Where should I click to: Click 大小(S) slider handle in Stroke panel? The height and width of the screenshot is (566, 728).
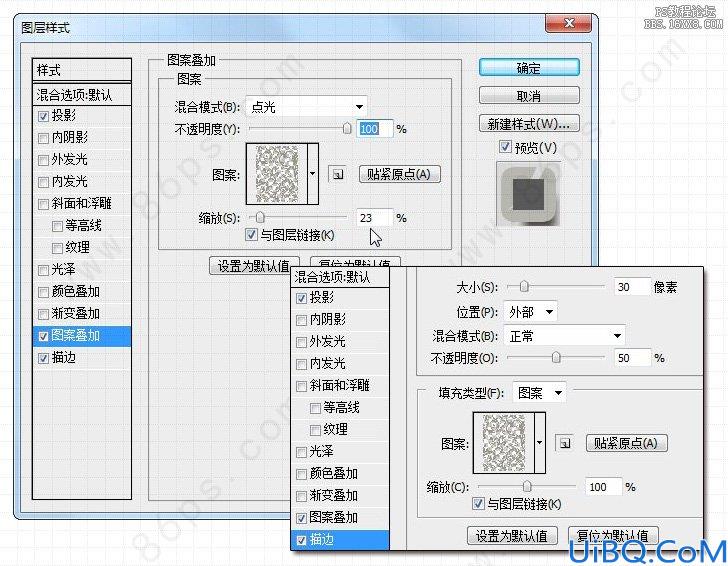tap(524, 287)
